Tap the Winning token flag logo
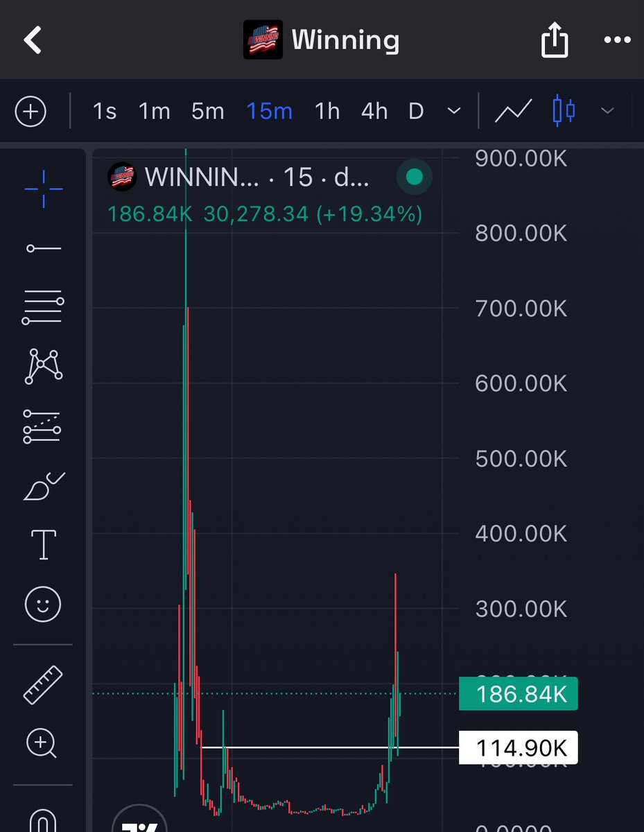This screenshot has height=832, width=644. click(263, 40)
